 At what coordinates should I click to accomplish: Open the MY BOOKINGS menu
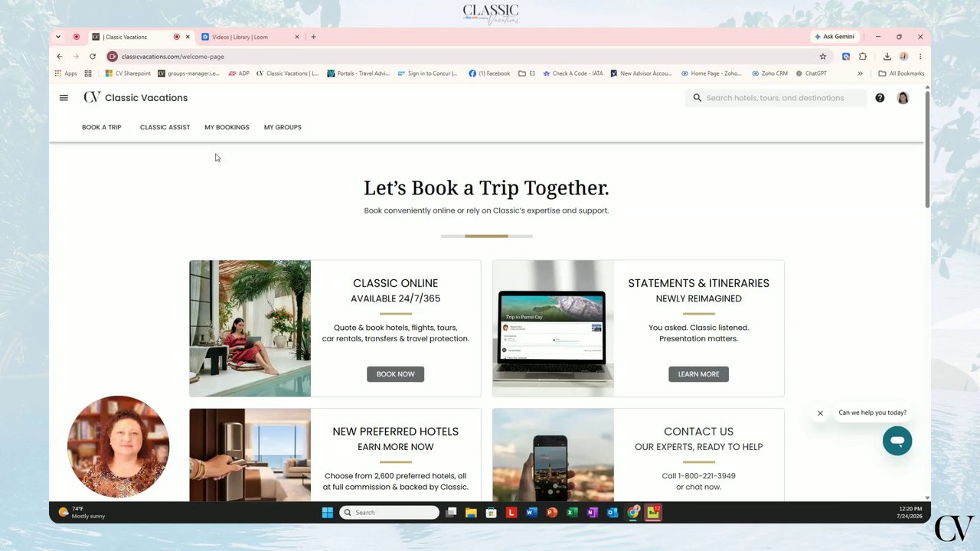227,127
